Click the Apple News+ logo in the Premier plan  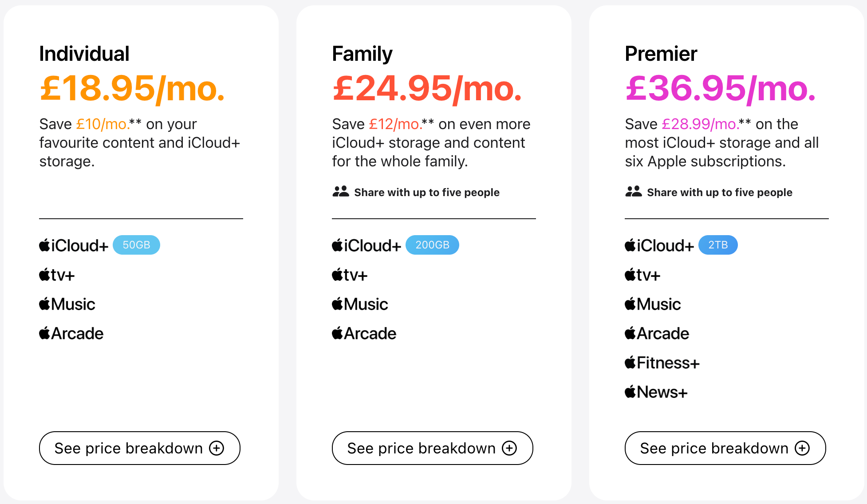[x=656, y=392]
